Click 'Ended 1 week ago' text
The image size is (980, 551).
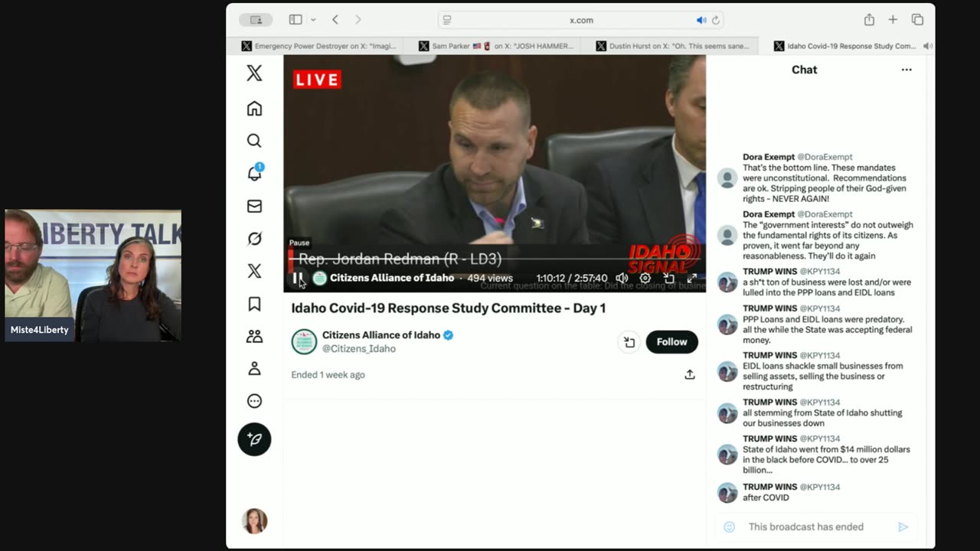click(x=328, y=374)
